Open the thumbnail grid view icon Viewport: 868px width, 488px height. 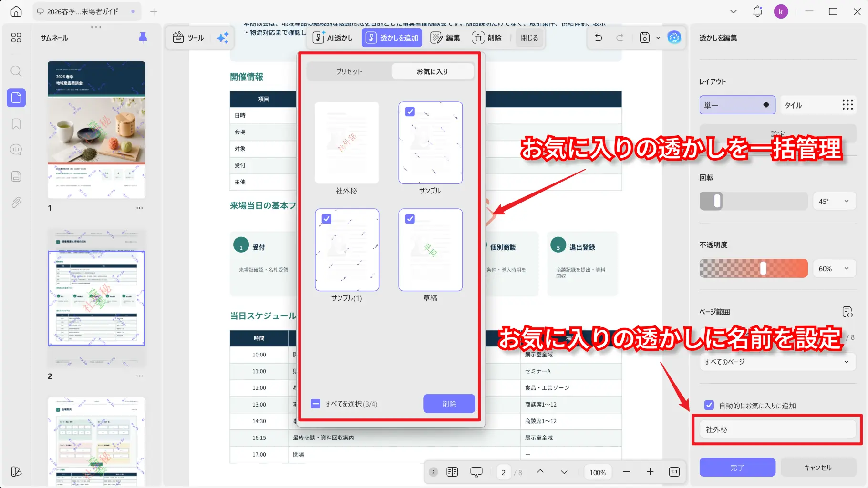(16, 38)
